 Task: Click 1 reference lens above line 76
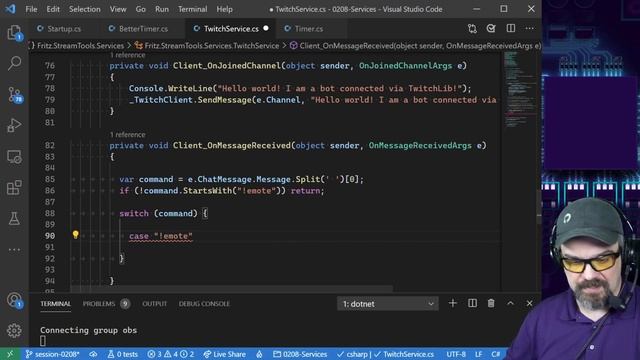(127, 55)
